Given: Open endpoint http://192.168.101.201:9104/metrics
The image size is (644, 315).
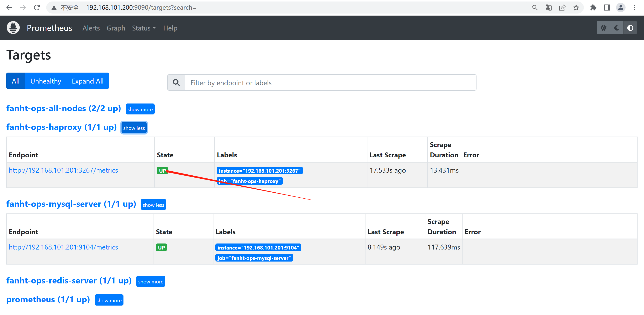Looking at the screenshot, I should pos(63,247).
